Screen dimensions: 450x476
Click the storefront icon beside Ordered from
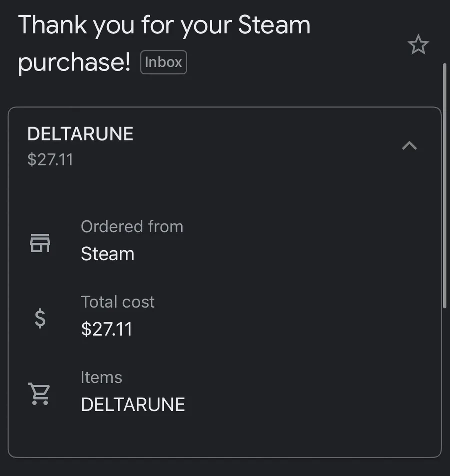point(40,243)
